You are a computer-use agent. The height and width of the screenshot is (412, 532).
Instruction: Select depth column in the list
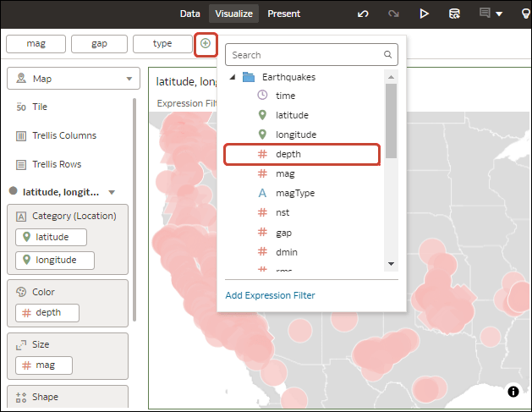point(302,155)
